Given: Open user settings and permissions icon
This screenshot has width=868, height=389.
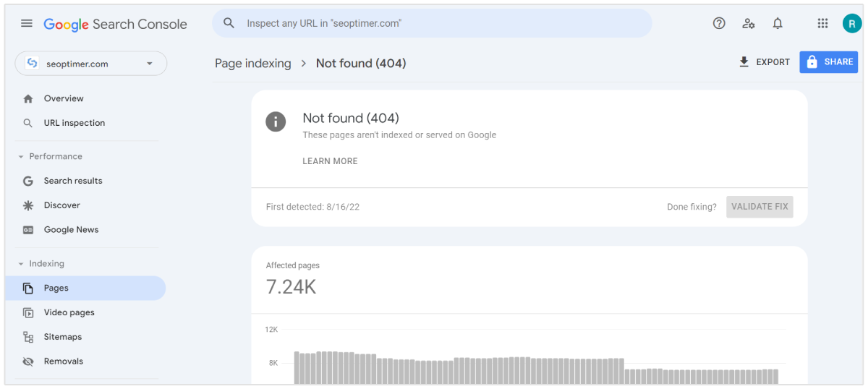Looking at the screenshot, I should point(749,23).
